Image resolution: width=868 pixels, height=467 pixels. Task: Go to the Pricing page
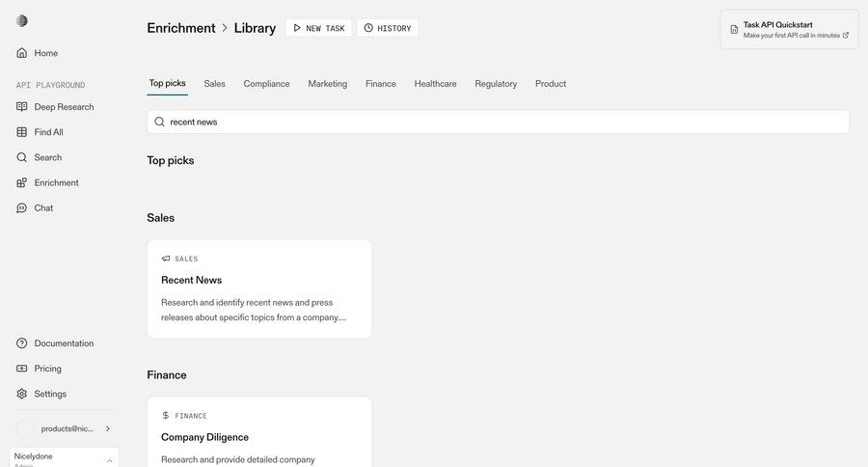(47, 369)
